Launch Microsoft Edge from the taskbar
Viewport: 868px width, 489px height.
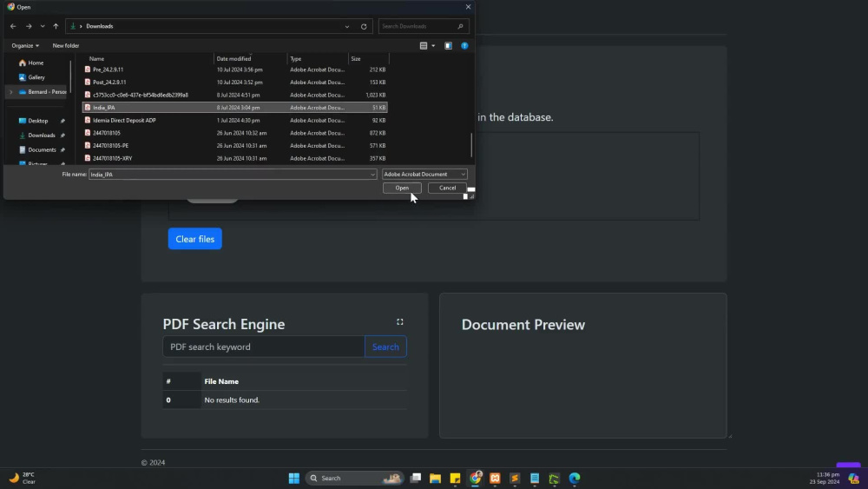[x=574, y=478]
